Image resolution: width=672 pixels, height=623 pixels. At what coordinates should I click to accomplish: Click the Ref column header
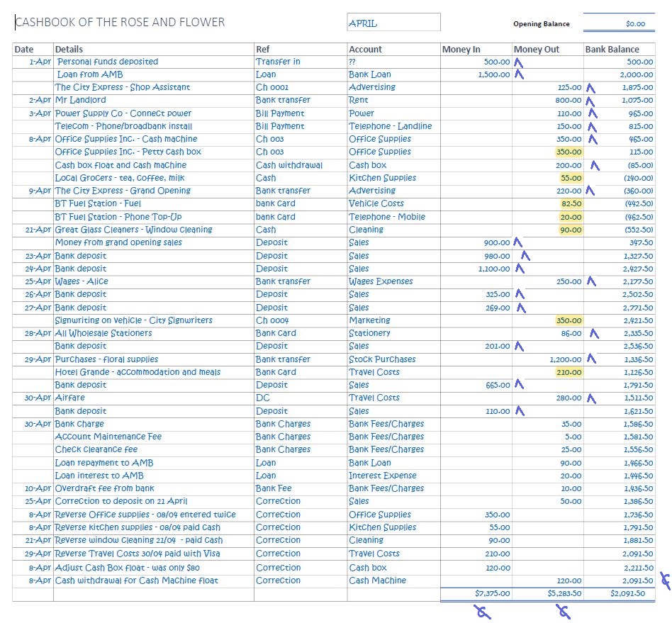pyautogui.click(x=263, y=50)
